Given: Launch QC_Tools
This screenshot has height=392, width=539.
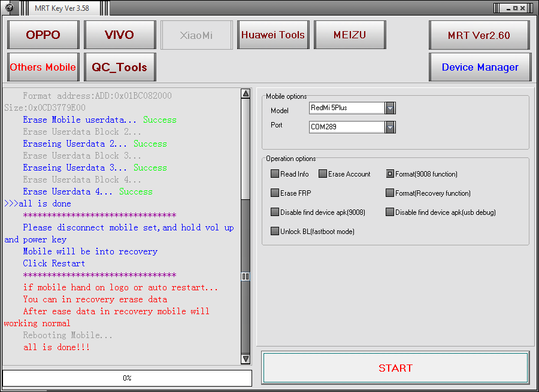Looking at the screenshot, I should coord(119,67).
